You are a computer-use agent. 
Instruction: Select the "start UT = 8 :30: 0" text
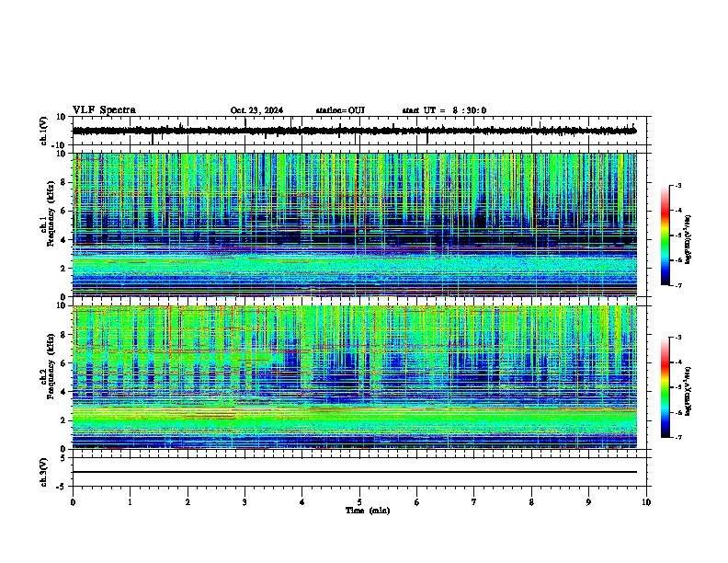click(444, 110)
